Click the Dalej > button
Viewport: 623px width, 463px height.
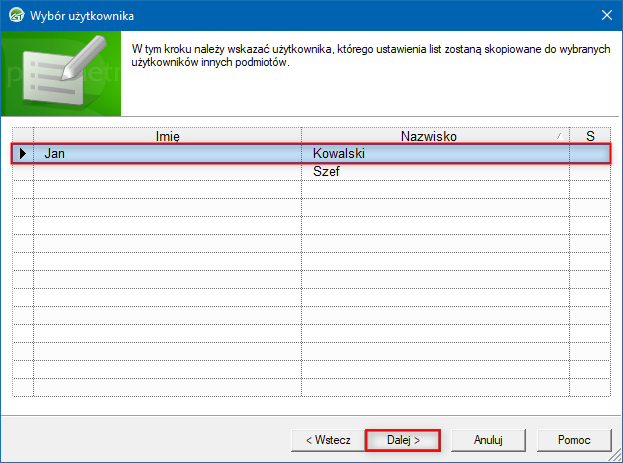(402, 440)
